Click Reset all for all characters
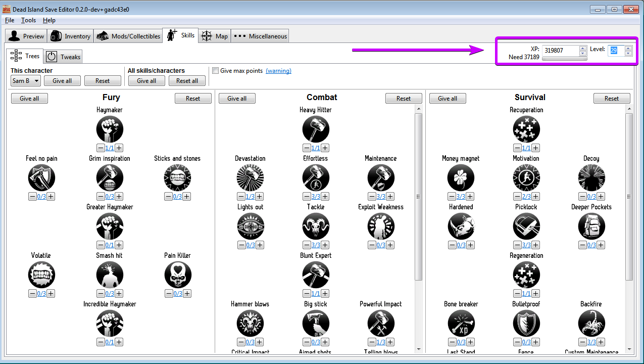Screen dimensions: 644x364 187,81
